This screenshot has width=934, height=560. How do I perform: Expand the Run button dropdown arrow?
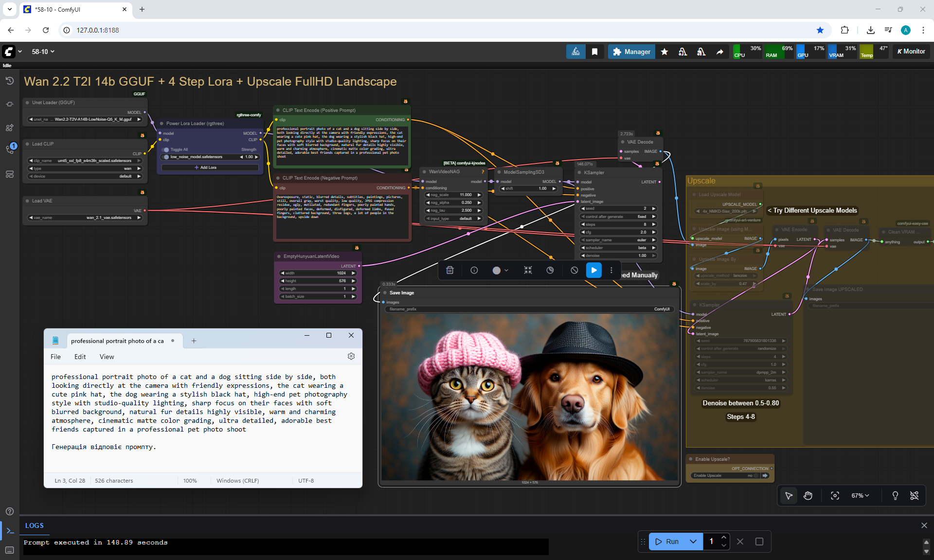(x=693, y=542)
